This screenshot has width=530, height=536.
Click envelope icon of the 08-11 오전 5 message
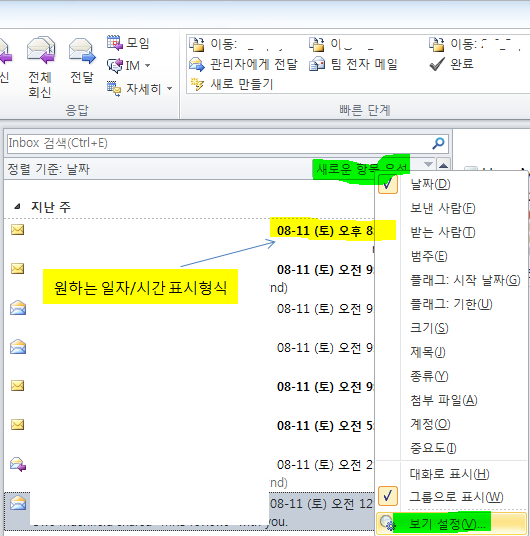(x=17, y=425)
